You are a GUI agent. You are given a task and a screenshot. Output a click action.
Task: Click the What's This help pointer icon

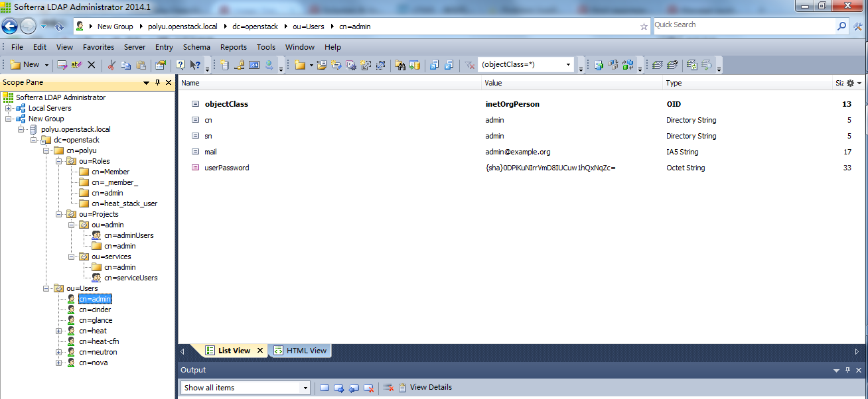click(195, 65)
